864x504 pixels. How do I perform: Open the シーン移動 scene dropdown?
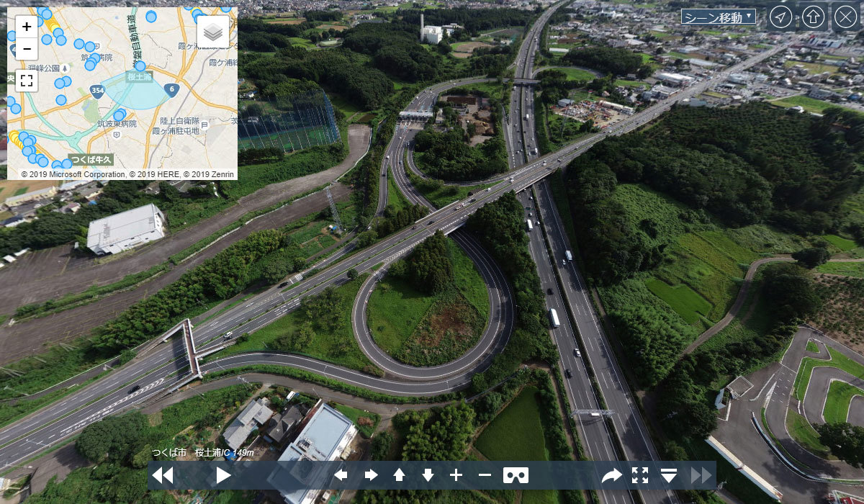pyautogui.click(x=719, y=17)
